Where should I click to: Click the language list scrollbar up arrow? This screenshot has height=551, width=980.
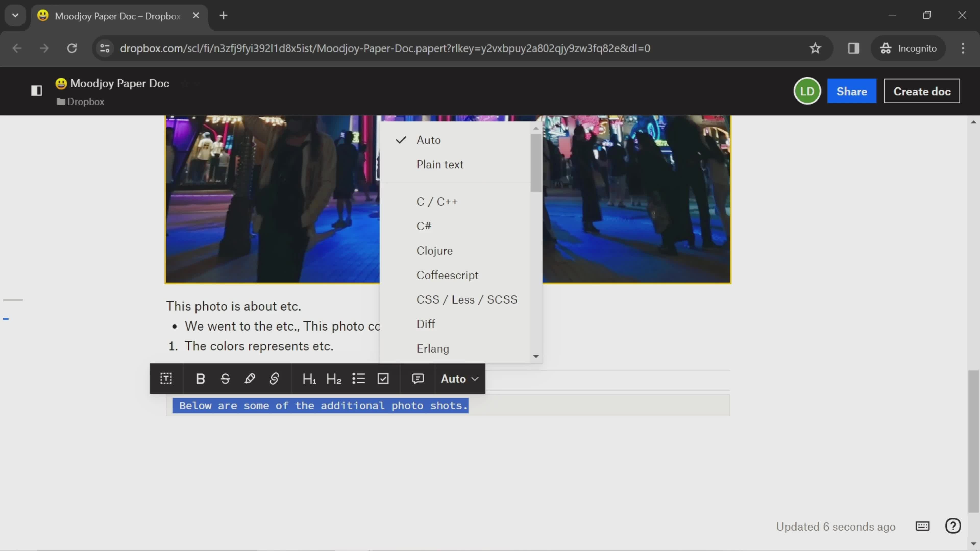coord(536,128)
